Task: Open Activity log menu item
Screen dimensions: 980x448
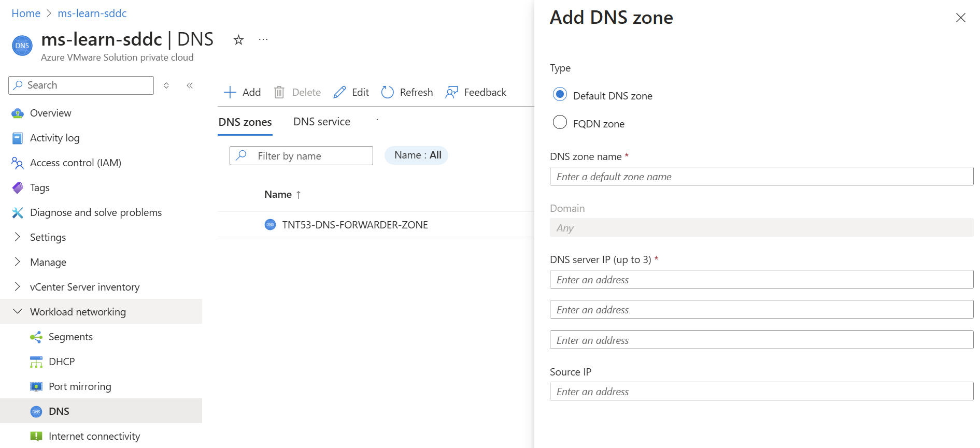Action: point(55,138)
